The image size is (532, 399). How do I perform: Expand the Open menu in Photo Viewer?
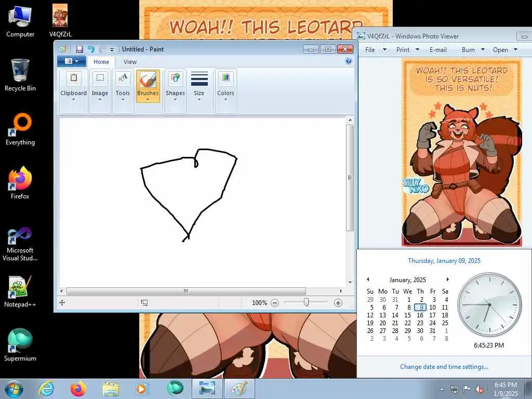point(505,50)
